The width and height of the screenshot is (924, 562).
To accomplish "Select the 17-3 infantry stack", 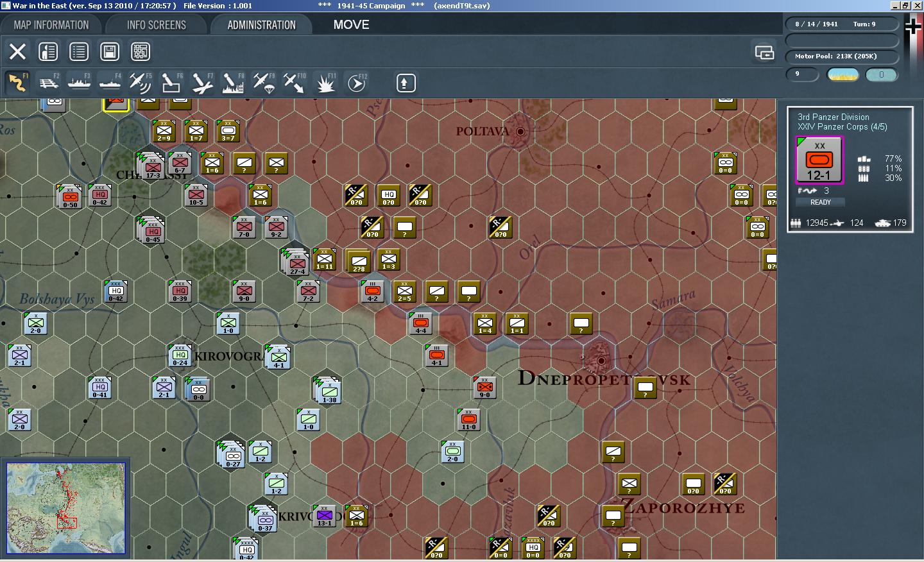I will [152, 166].
